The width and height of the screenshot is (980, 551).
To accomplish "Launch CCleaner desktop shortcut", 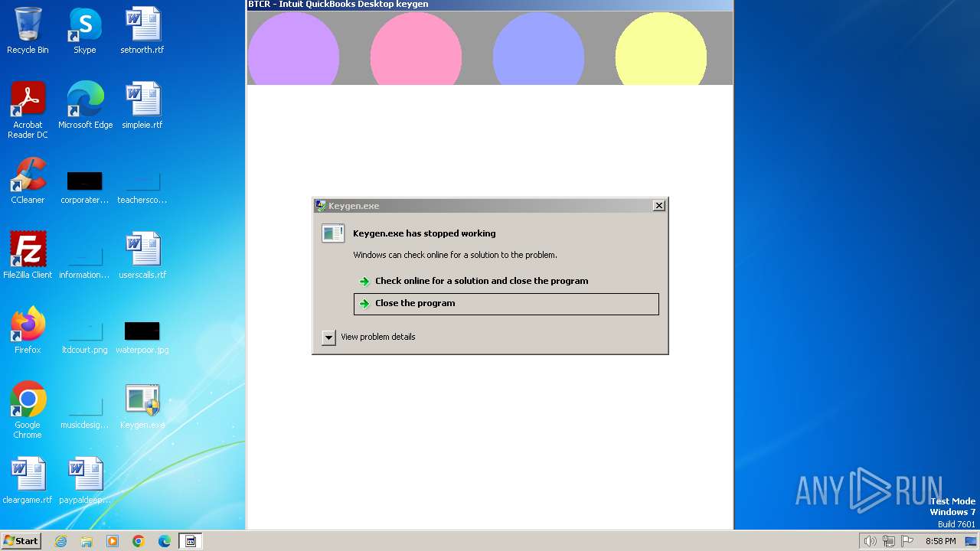I will 28,181.
